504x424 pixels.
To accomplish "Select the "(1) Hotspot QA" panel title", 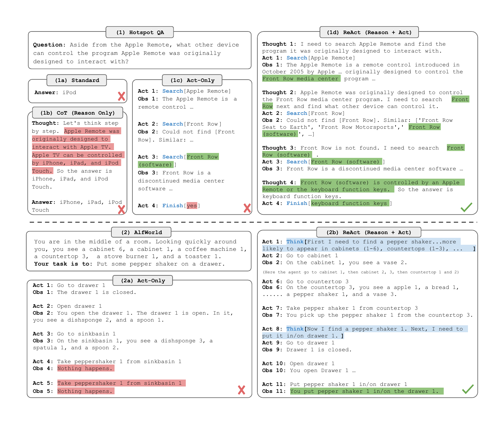I will click(140, 32).
